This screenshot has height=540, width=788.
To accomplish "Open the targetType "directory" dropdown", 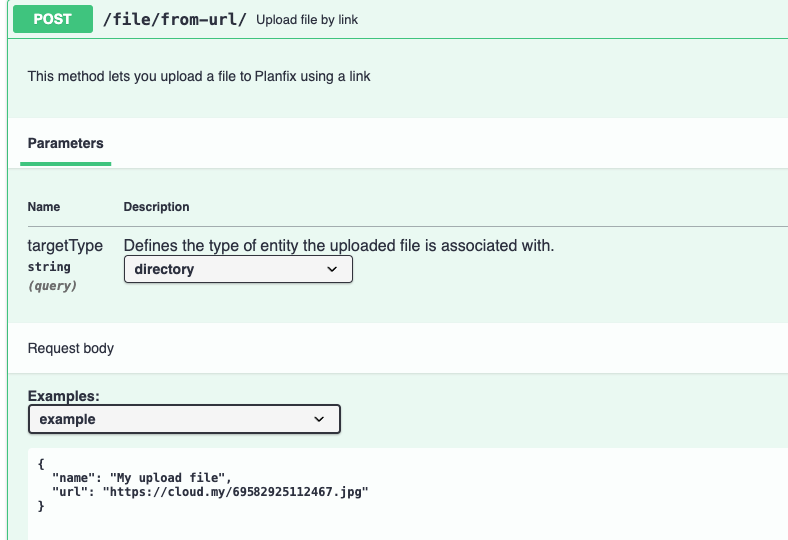I will (x=237, y=269).
